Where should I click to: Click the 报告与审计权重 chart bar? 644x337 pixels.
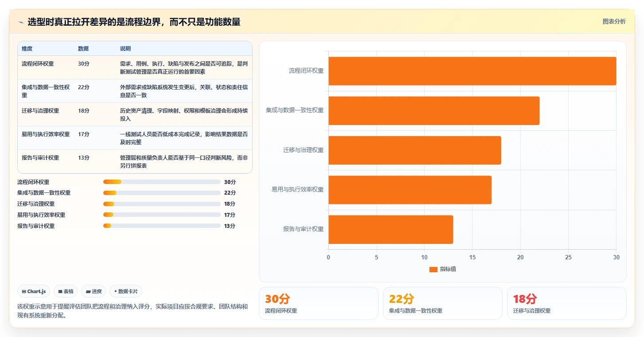point(390,229)
